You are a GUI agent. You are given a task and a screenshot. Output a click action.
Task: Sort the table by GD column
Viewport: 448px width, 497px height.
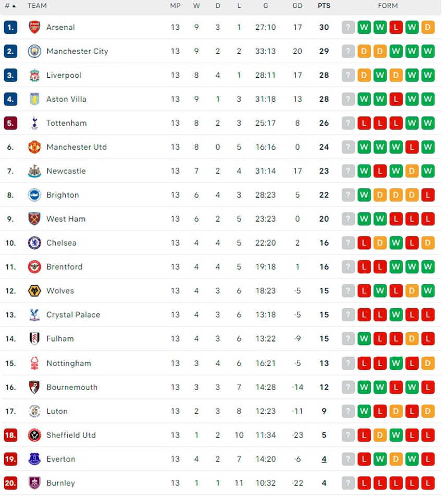click(x=297, y=6)
